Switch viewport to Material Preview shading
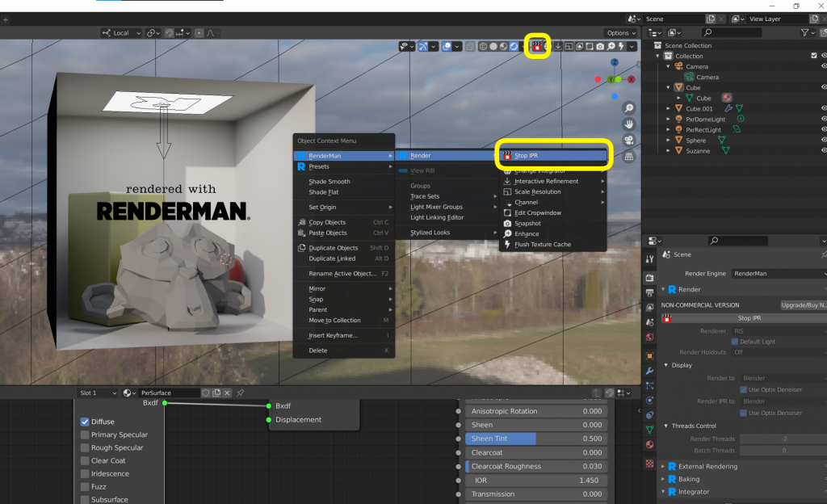 pos(504,46)
